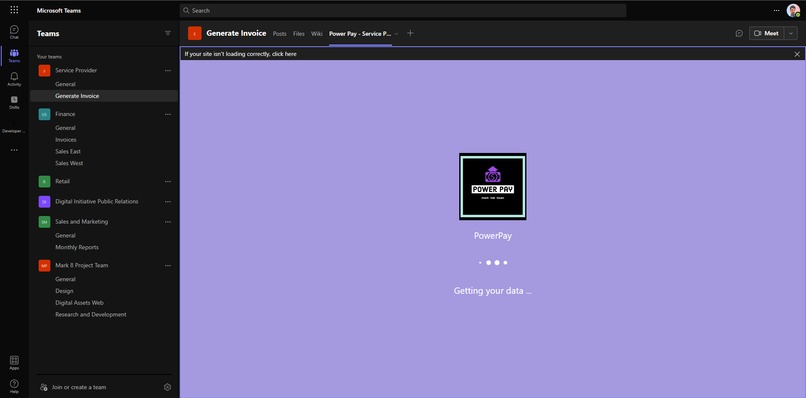Open the Sales East channel
Image resolution: width=806 pixels, height=398 pixels.
click(x=68, y=151)
